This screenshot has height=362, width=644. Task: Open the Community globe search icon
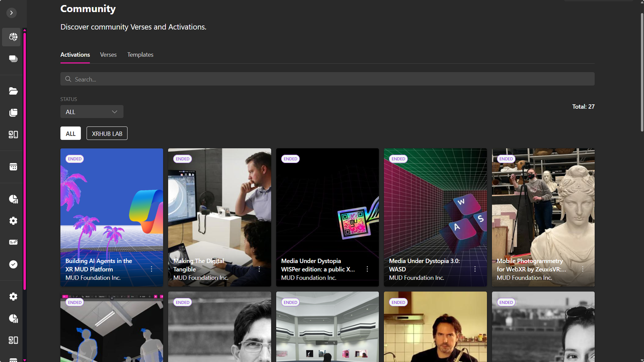click(13, 37)
